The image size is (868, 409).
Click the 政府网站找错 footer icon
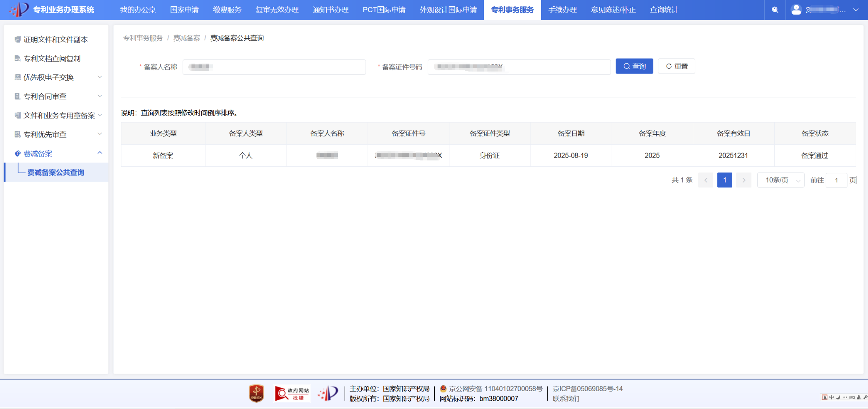tap(293, 394)
